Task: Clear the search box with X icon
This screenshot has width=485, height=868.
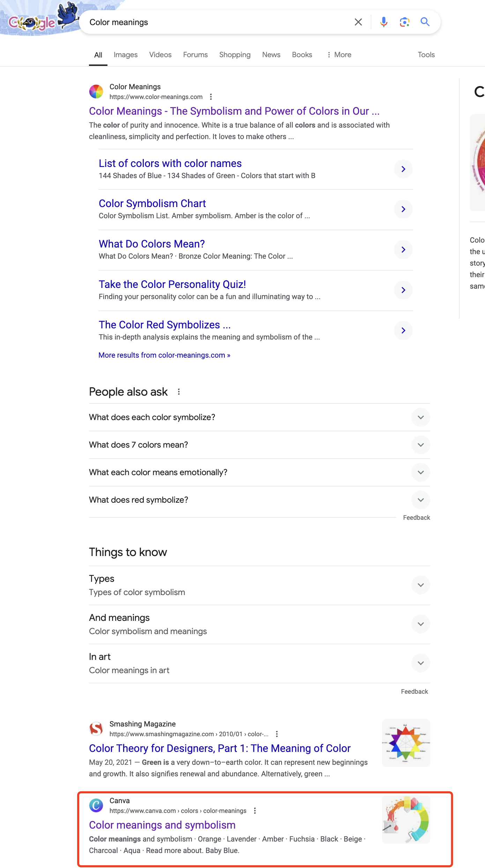Action: tap(358, 22)
